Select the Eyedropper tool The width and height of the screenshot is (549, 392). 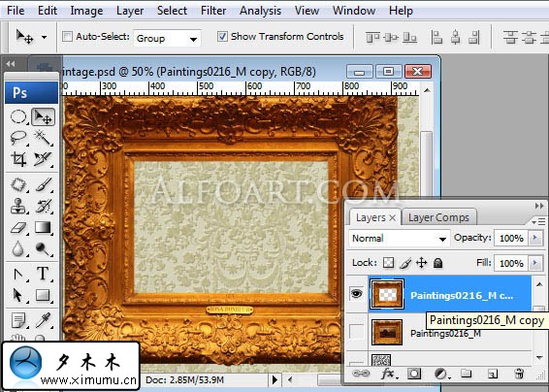(43, 320)
